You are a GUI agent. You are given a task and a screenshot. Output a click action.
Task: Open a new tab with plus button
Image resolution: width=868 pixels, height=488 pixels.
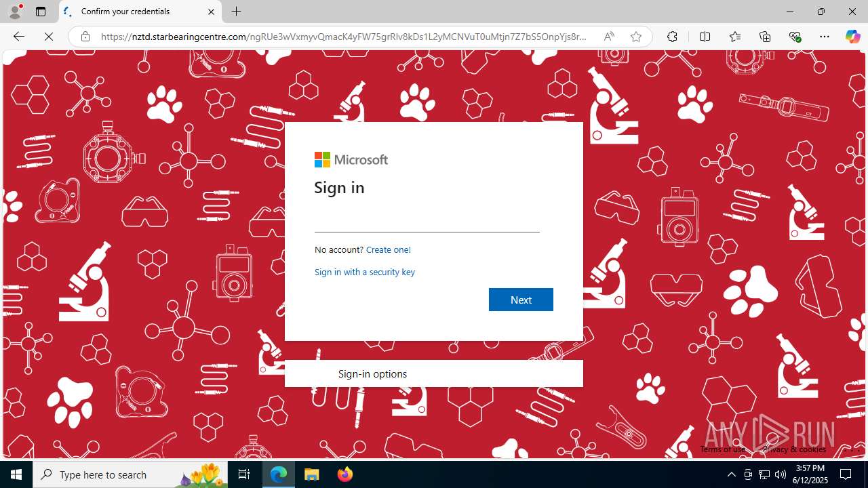236,12
